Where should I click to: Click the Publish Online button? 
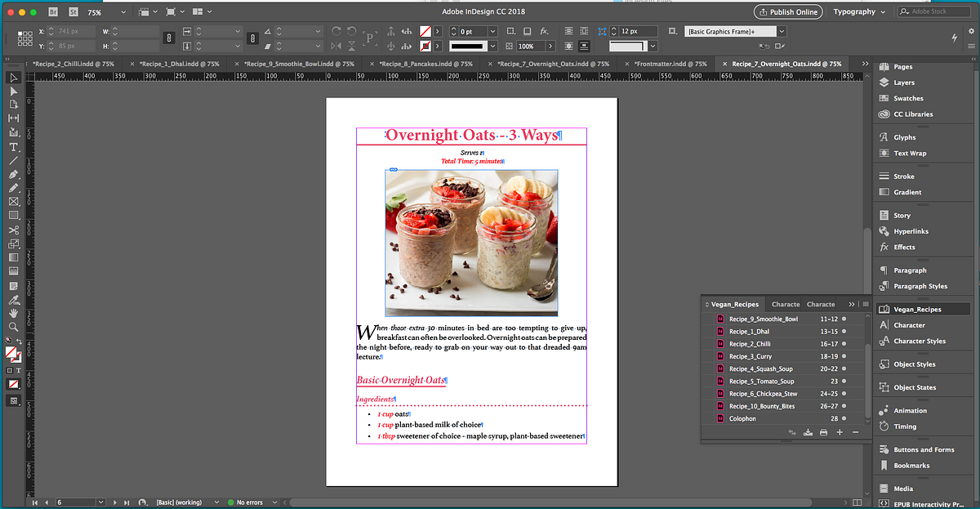tap(786, 11)
